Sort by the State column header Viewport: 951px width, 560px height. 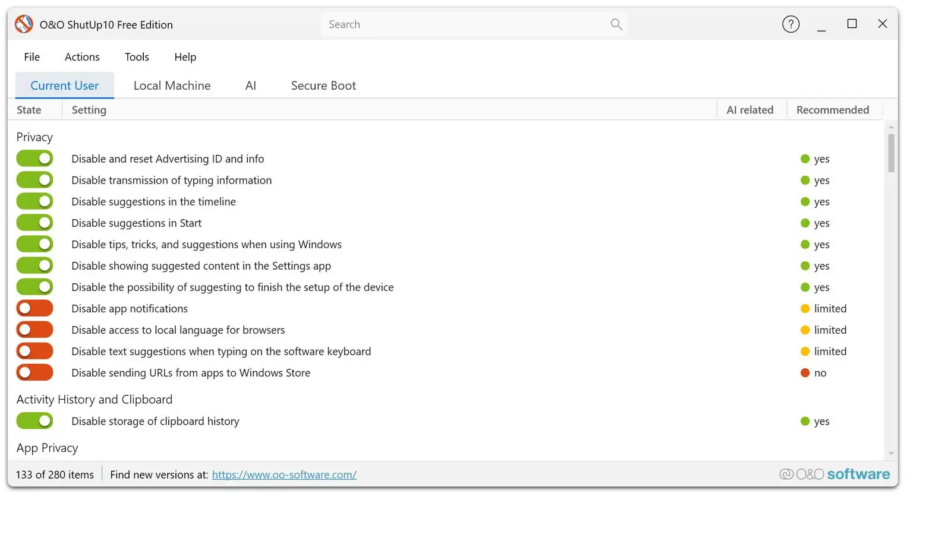[29, 110]
